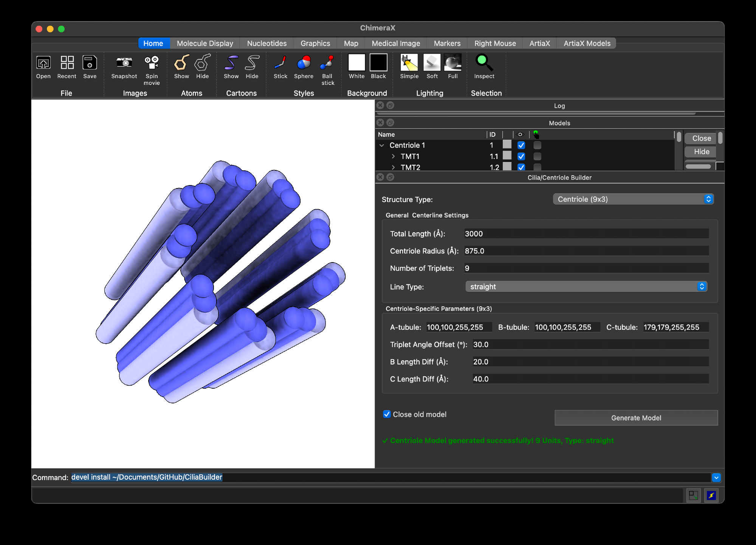Screen dimensions: 756x545
Task: Hide cartoons using ribbon icon
Action: (x=252, y=63)
